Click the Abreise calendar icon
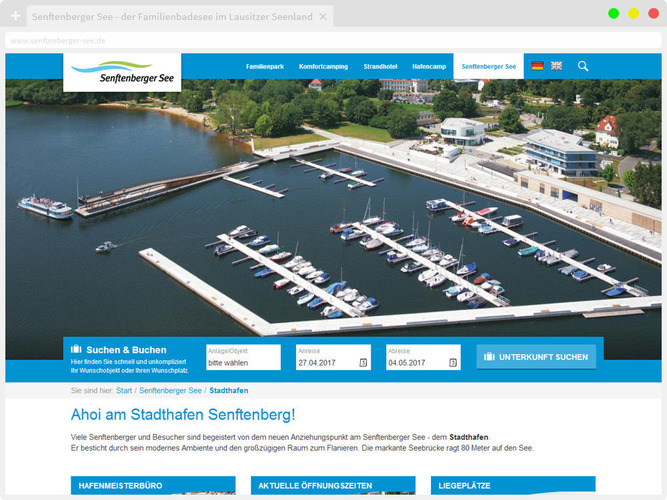This screenshot has height=500, width=667. pos(453,363)
